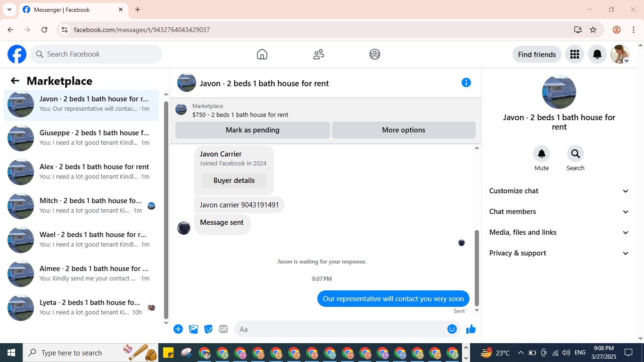This screenshot has width=644, height=362.
Task: Open Sticky Notes from the taskbar
Action: coord(168,353)
